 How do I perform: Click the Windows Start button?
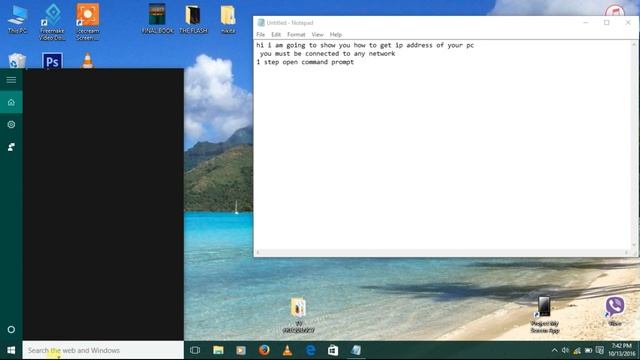click(11, 350)
